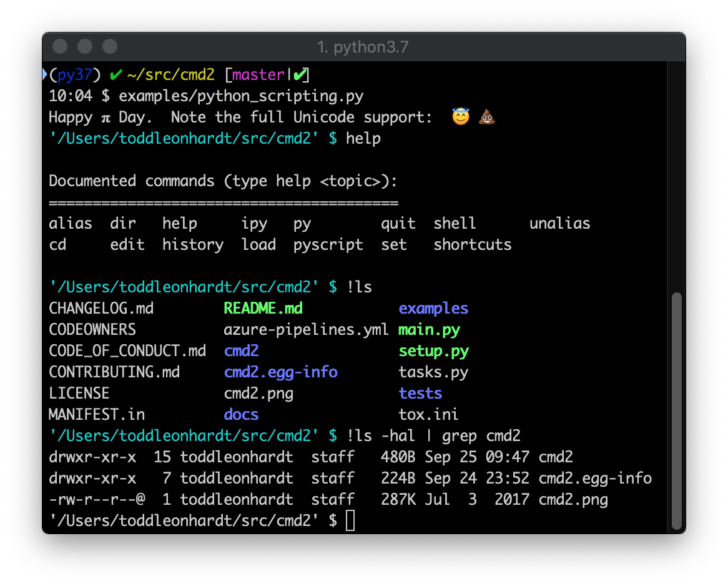Viewport: 728px width, 586px height.
Task: Click the @ attribute marker on cmd2.png entry
Action: pyautogui.click(x=139, y=499)
